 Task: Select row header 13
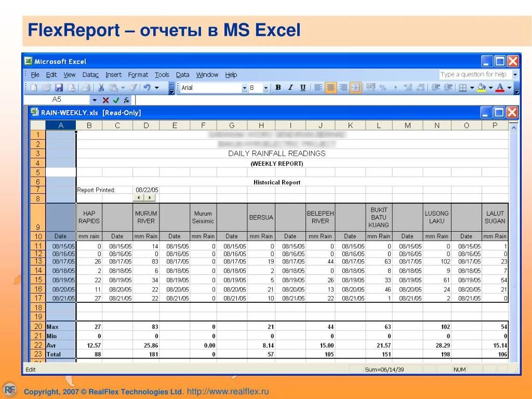tap(38, 261)
